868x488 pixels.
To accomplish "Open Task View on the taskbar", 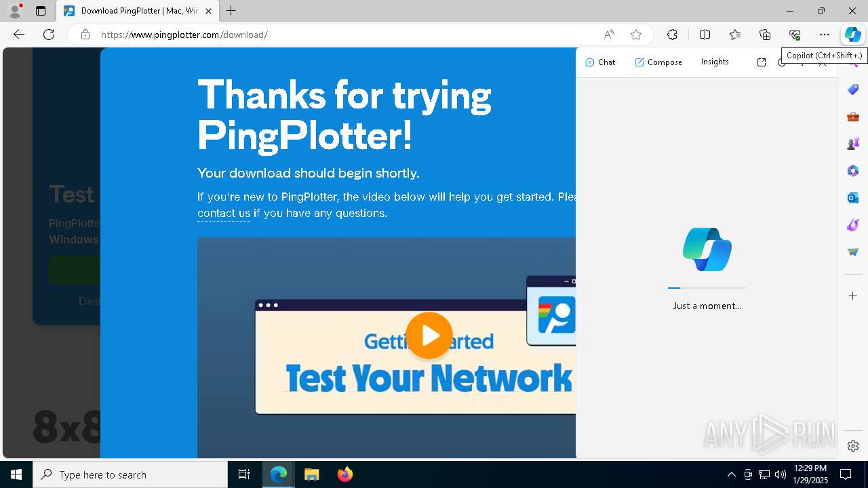I will click(244, 474).
